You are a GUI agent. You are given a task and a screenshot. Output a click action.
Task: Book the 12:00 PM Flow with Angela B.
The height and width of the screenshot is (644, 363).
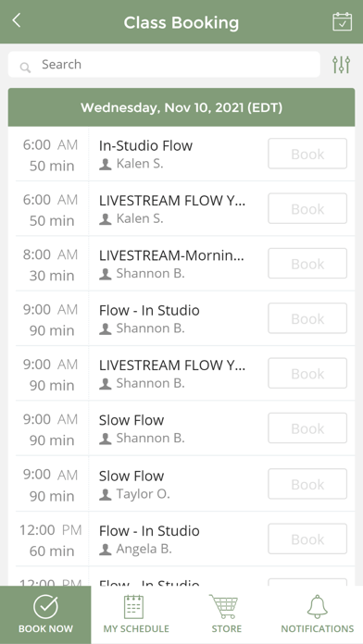(x=307, y=539)
